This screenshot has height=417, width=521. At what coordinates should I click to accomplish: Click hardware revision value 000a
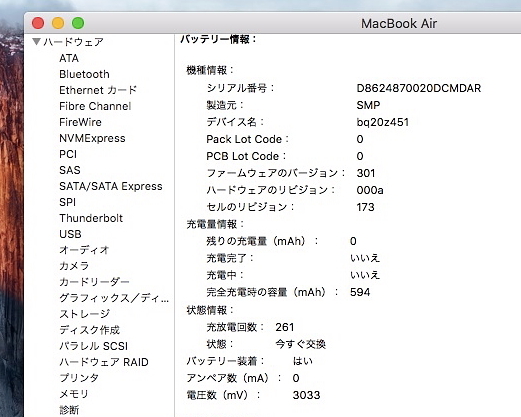[370, 190]
